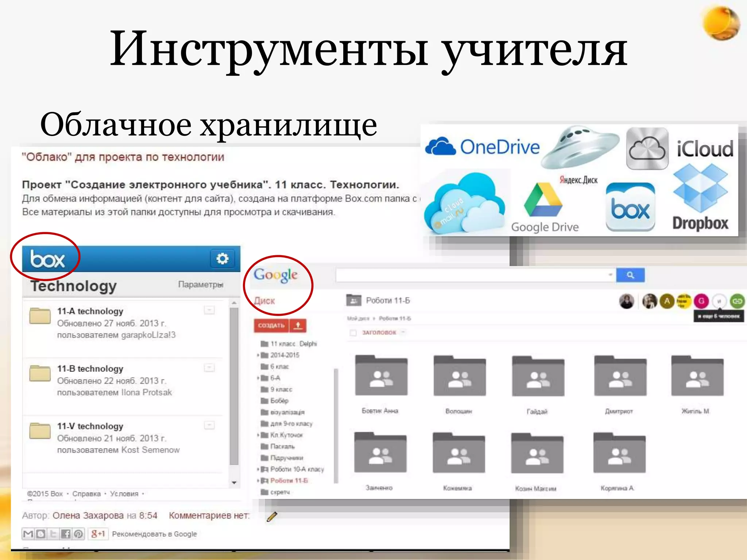The image size is (747, 560).
Task: Expand the Кл.Куточок folder tree arrow
Action: [x=258, y=435]
